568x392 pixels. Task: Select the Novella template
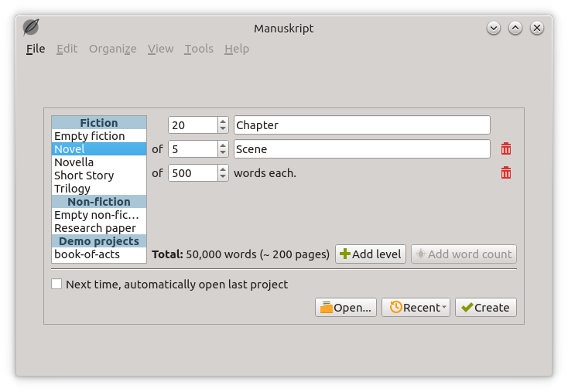point(99,162)
